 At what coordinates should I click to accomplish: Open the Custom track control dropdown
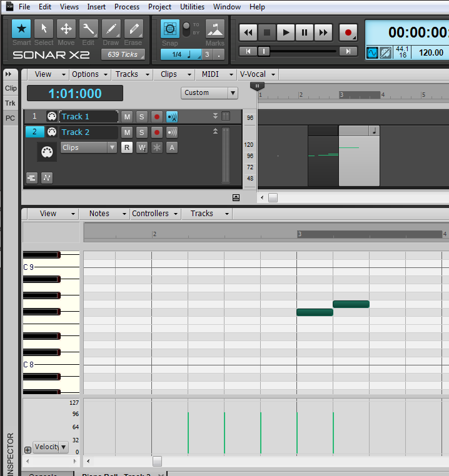click(x=209, y=92)
